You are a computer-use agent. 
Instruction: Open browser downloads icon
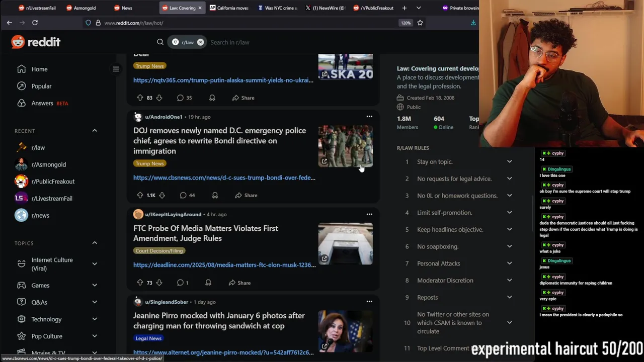coord(473,23)
